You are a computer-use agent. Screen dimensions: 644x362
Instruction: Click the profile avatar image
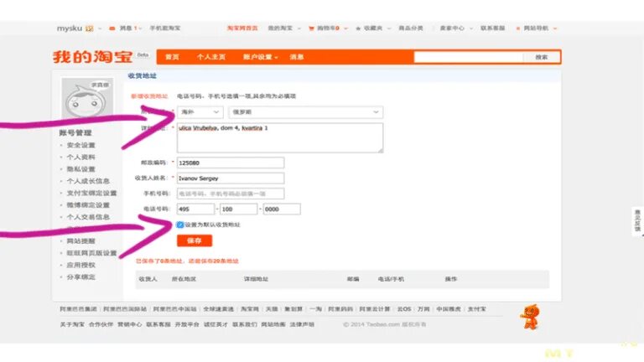pyautogui.click(x=87, y=98)
